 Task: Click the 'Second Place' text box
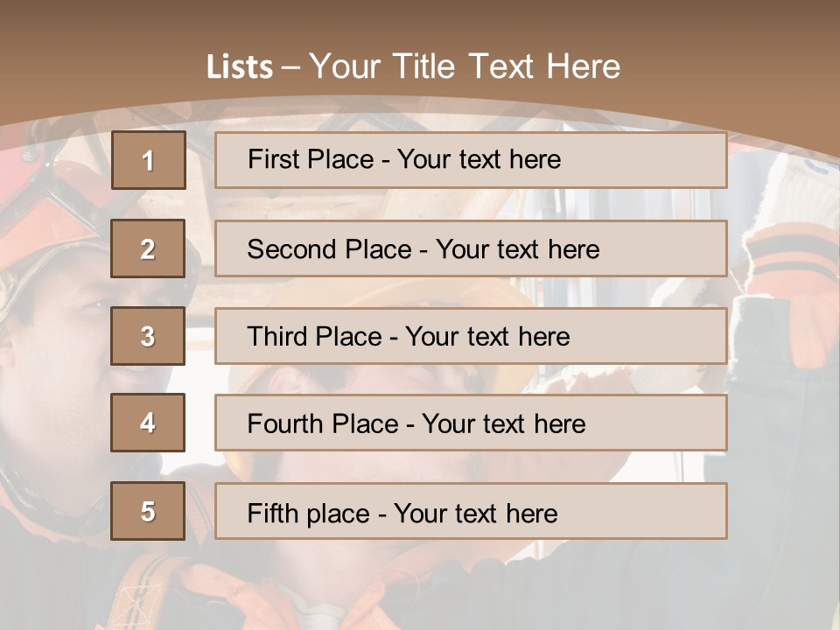click(x=471, y=248)
